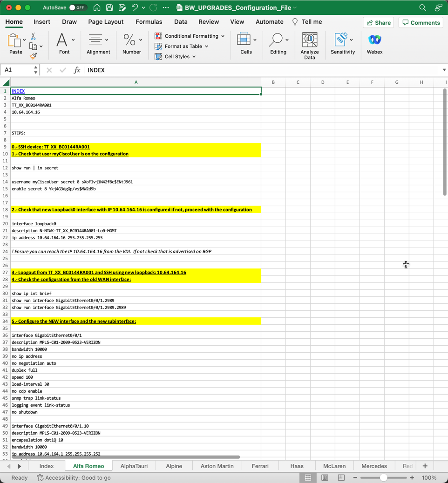Viewport: 448px width, 483px height.
Task: Open the Insert ribbon tab
Action: click(x=41, y=22)
